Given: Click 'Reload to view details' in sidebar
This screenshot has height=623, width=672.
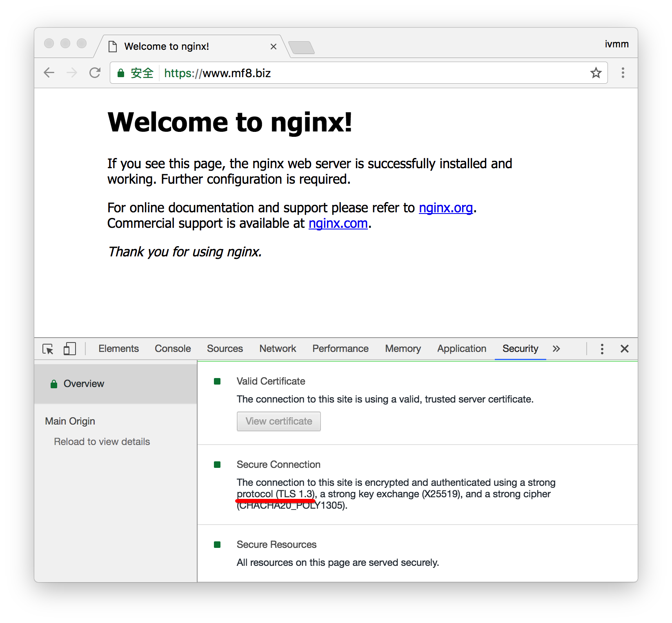Looking at the screenshot, I should (102, 441).
